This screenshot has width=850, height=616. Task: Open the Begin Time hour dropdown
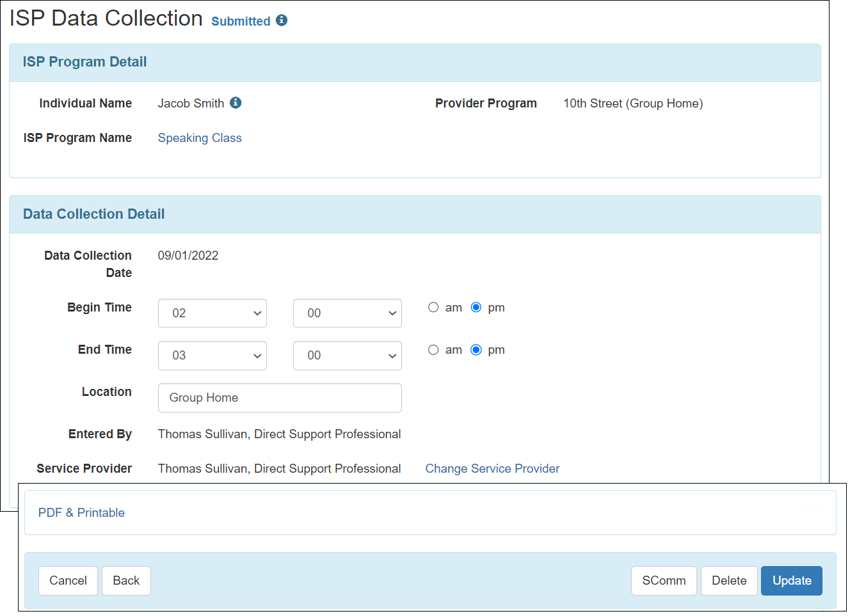click(x=212, y=313)
